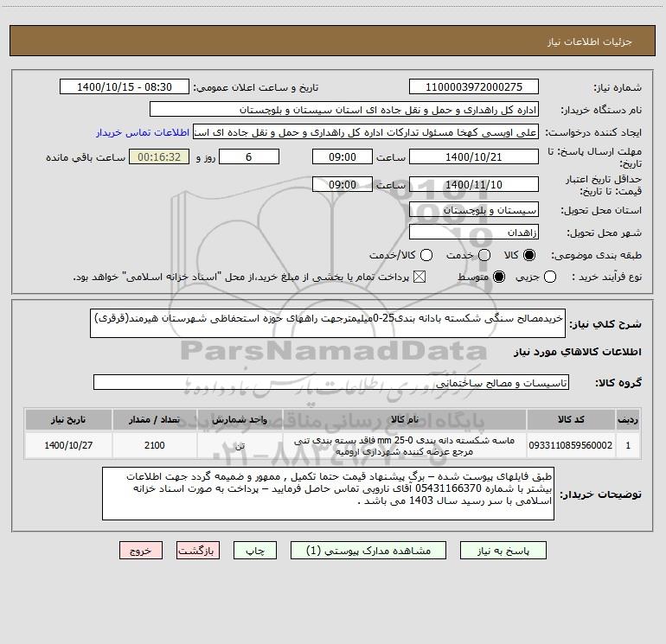Select the کالا radio button

[529, 255]
